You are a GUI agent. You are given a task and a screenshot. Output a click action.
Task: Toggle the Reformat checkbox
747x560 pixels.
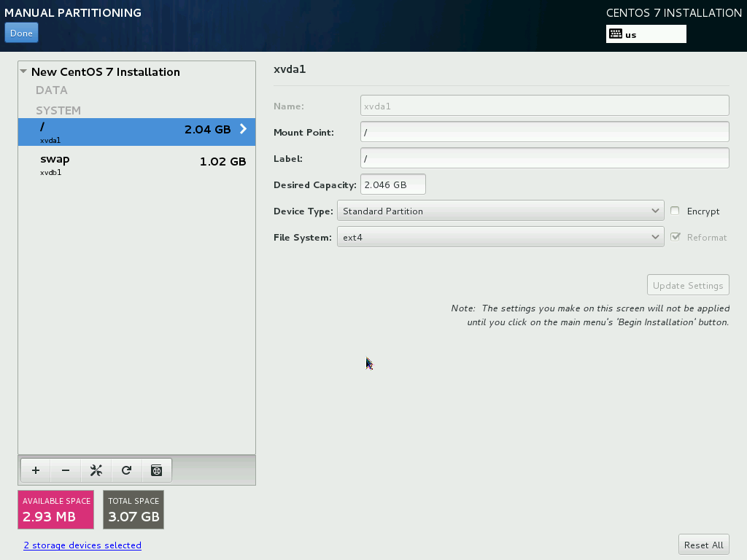pyautogui.click(x=675, y=237)
